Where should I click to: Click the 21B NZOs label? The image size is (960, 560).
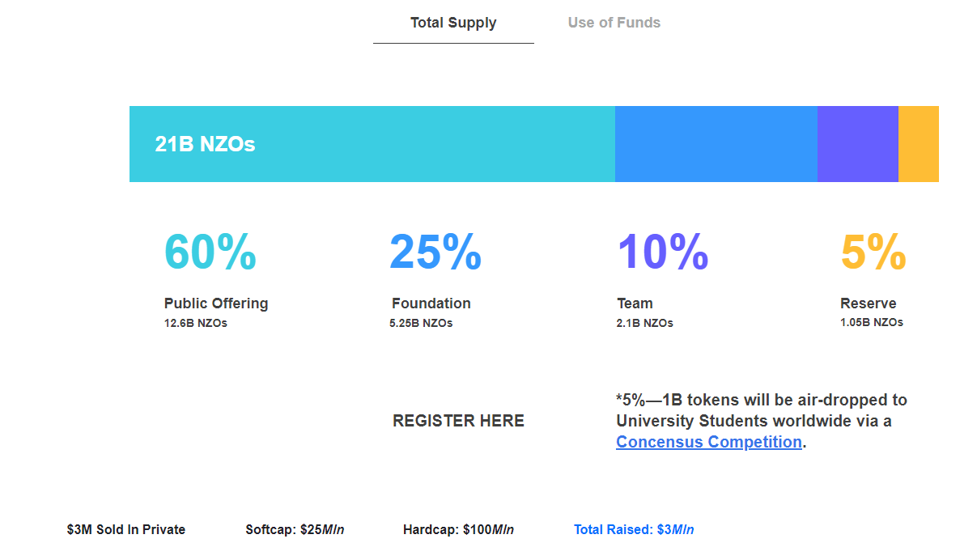pyautogui.click(x=205, y=144)
